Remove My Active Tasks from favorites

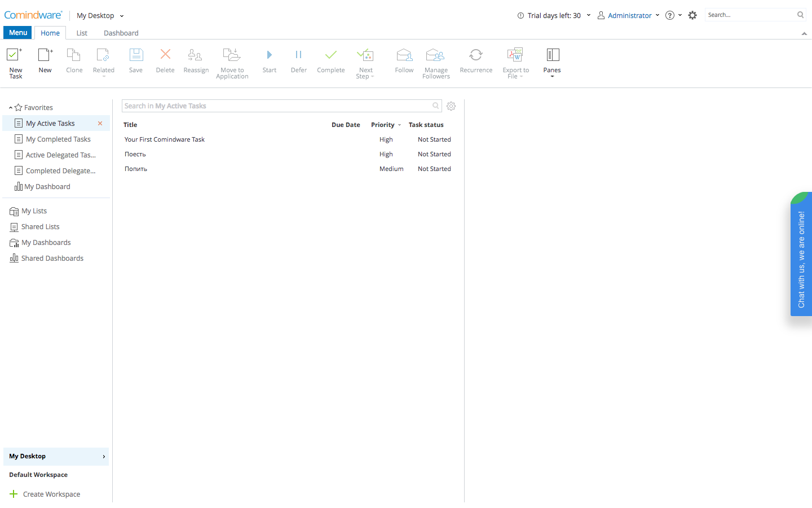click(x=100, y=124)
